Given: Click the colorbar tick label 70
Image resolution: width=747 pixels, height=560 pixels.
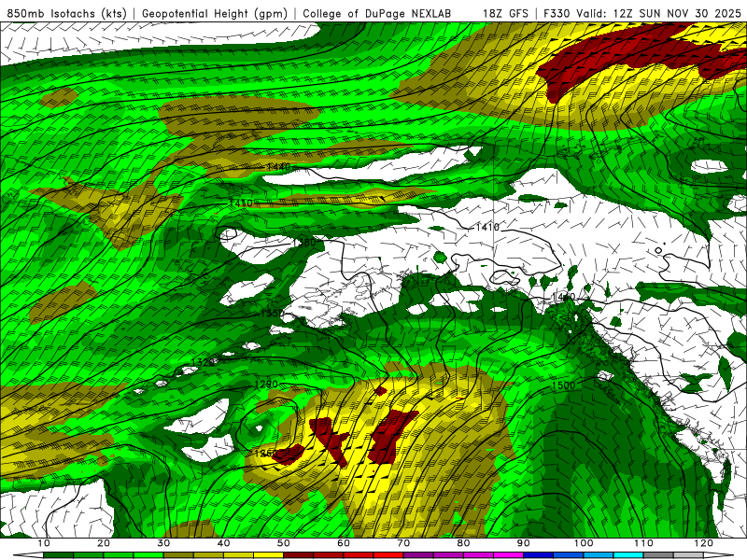Looking at the screenshot, I should click(403, 543).
